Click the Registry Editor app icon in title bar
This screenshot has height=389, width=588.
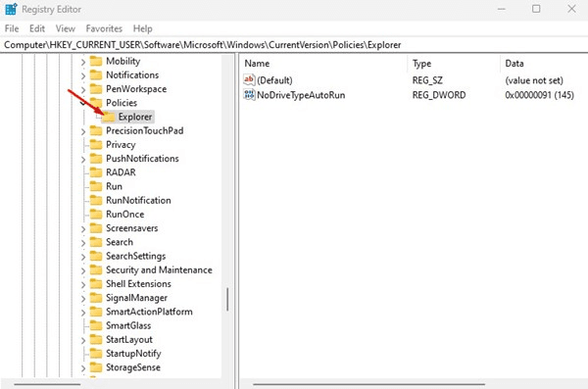tap(11, 9)
